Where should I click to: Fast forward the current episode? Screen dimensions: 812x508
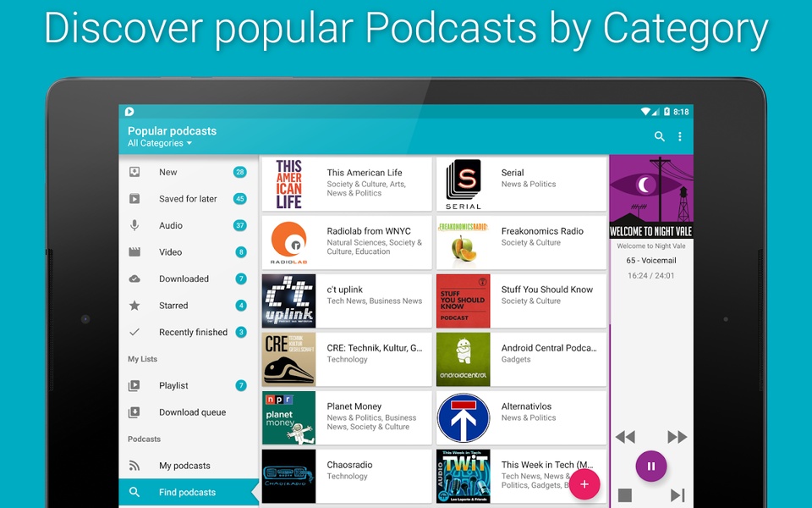(677, 437)
